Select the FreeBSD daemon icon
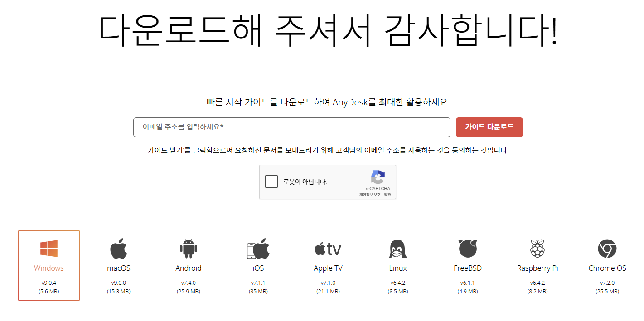Image resolution: width=644 pixels, height=321 pixels. [x=468, y=249]
